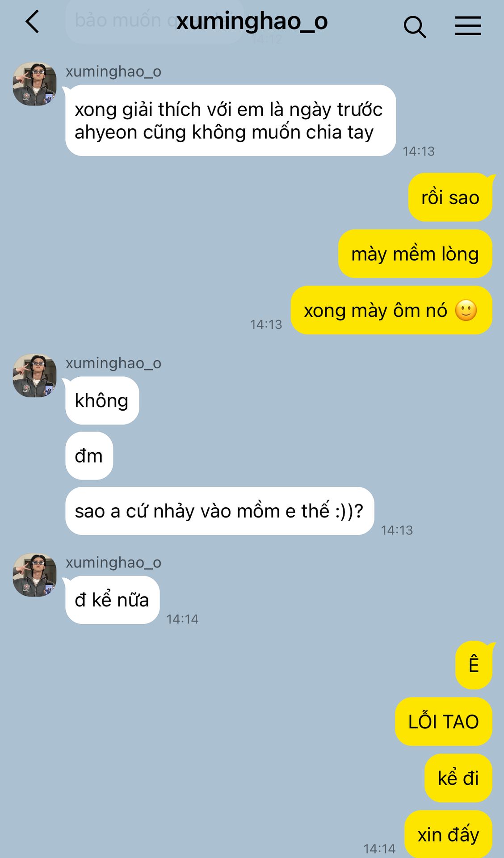Tap the 'sao a cứ nhảy vào mồm e thế' message
The width and height of the screenshot is (504, 858).
pyautogui.click(x=220, y=511)
